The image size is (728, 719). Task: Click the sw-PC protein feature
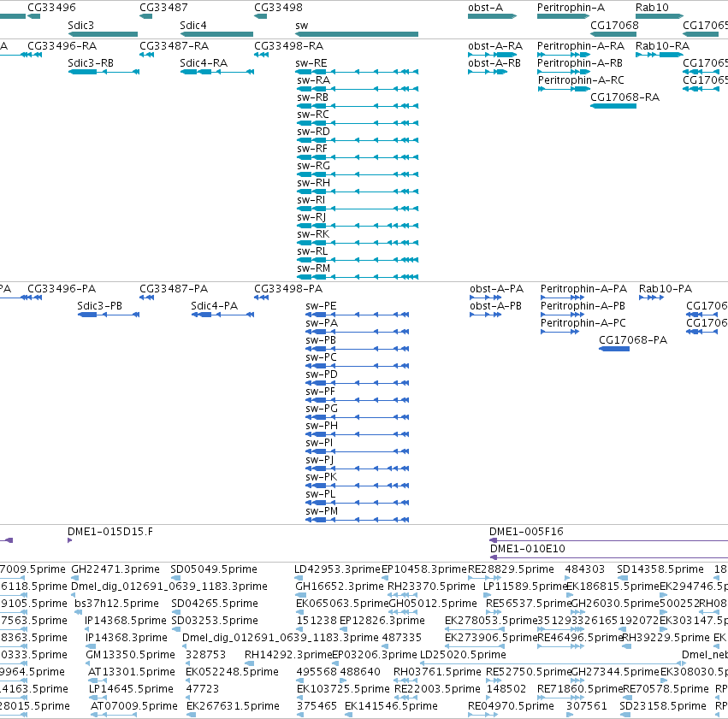357,366
